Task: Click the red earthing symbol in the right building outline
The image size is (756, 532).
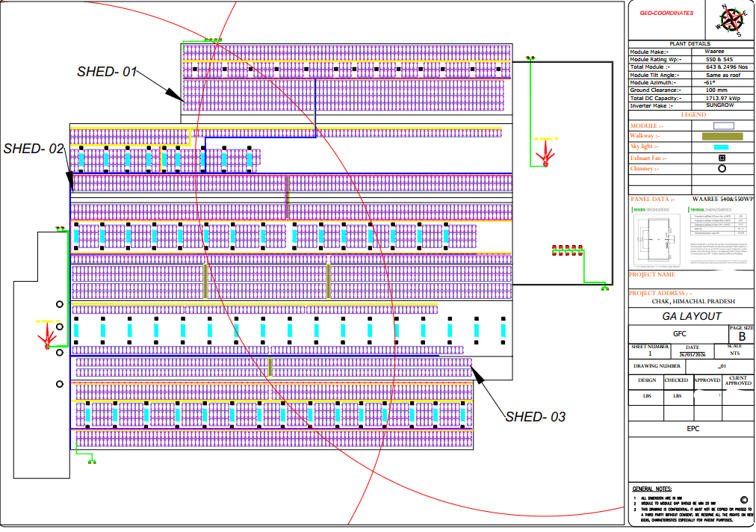Action: coord(545,156)
